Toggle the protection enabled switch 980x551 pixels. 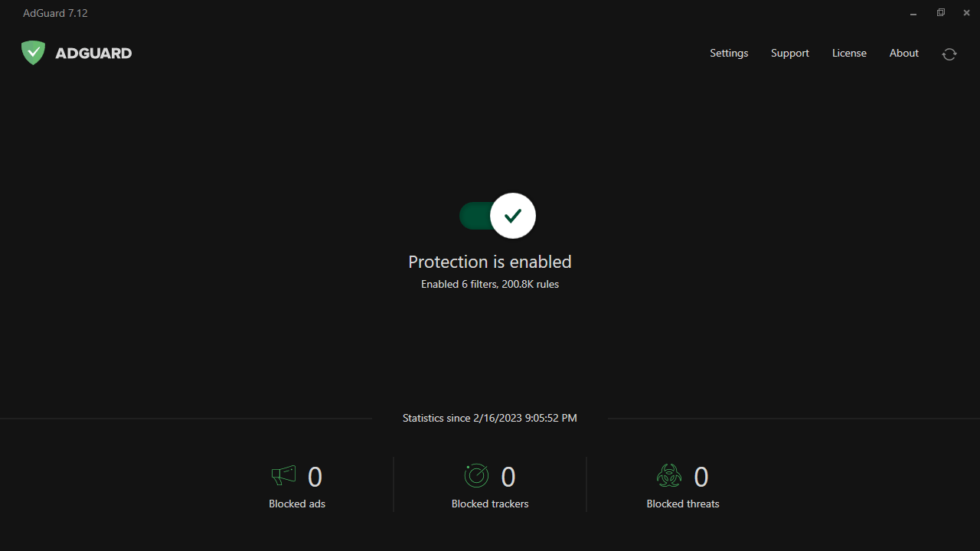(x=498, y=216)
